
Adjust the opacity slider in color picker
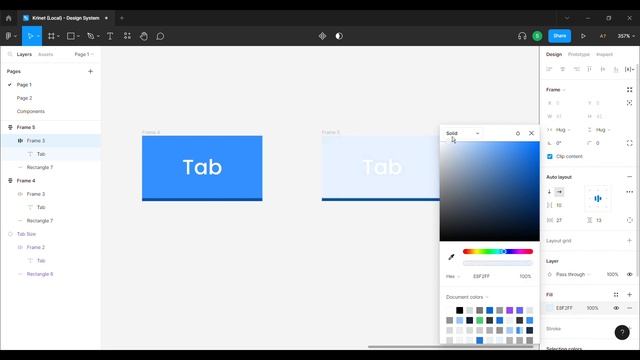[x=498, y=263]
